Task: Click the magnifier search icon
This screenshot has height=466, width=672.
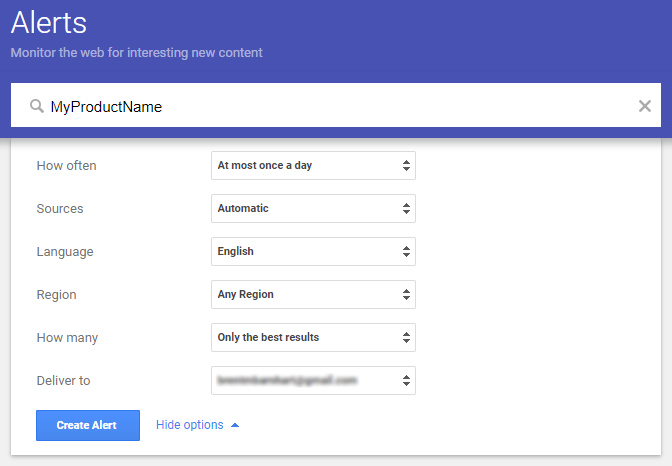Action: (36, 106)
